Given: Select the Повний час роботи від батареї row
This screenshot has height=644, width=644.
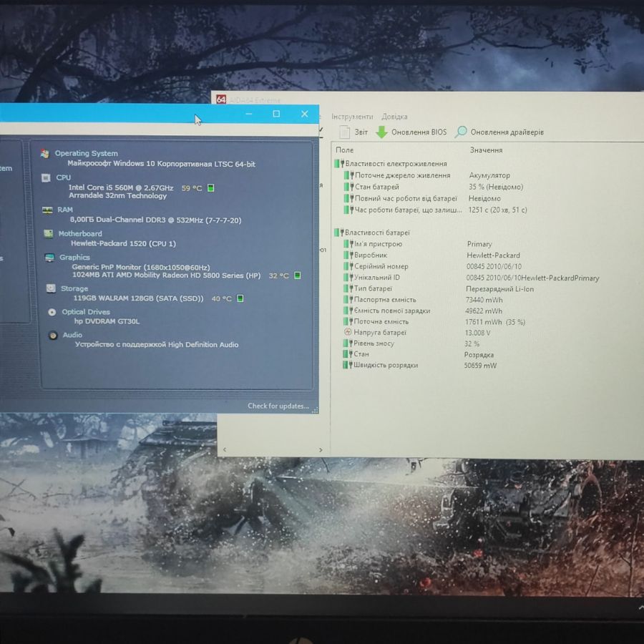Looking at the screenshot, I should (423, 198).
